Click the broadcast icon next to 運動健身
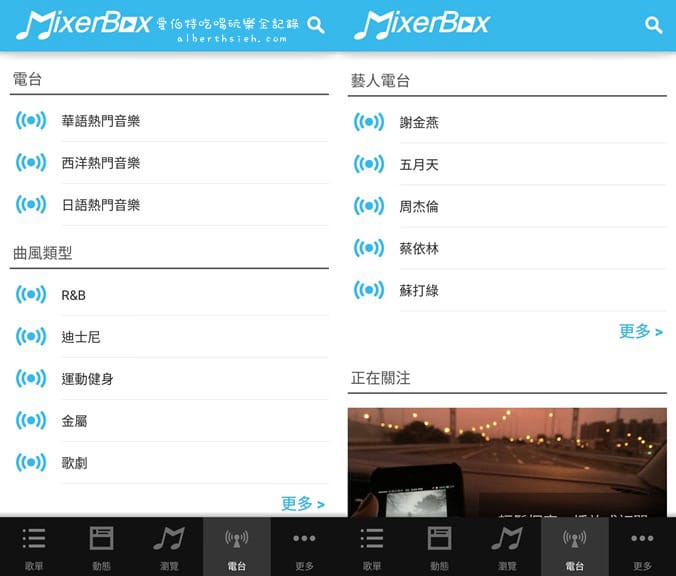 (31, 379)
